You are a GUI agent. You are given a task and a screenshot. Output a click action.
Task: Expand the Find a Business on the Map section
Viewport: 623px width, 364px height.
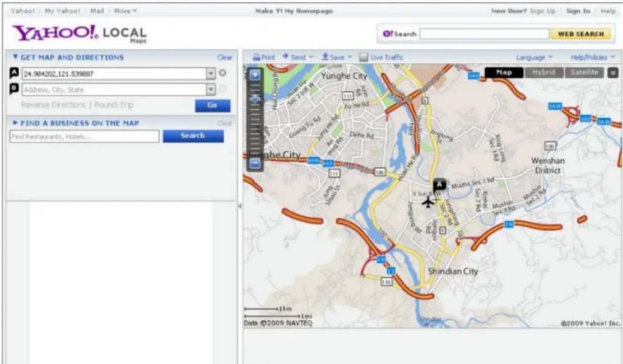pos(15,123)
